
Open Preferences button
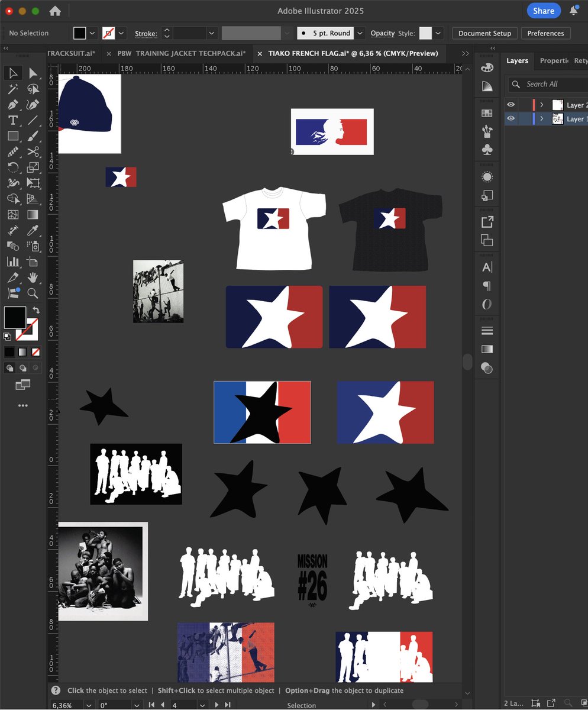pos(546,33)
